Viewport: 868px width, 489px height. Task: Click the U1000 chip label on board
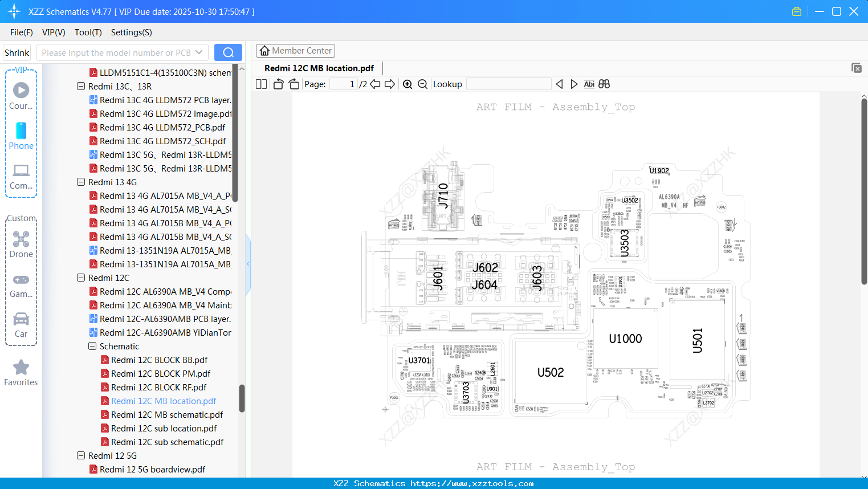click(x=625, y=339)
